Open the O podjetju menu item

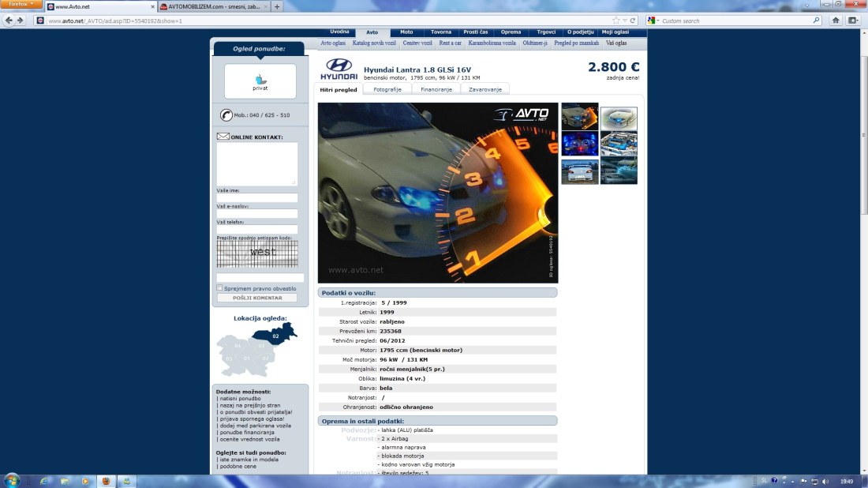[x=580, y=32]
